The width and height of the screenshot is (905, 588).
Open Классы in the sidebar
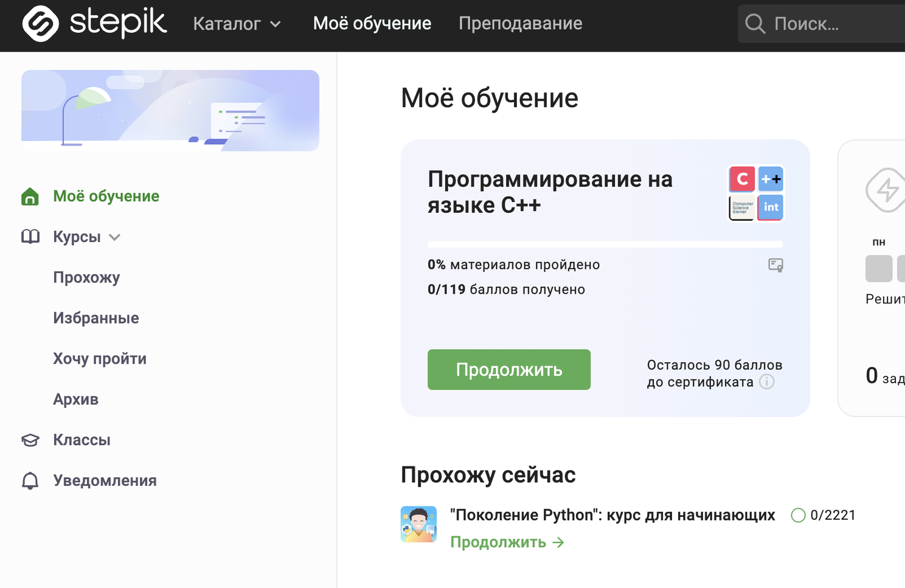[x=81, y=440]
